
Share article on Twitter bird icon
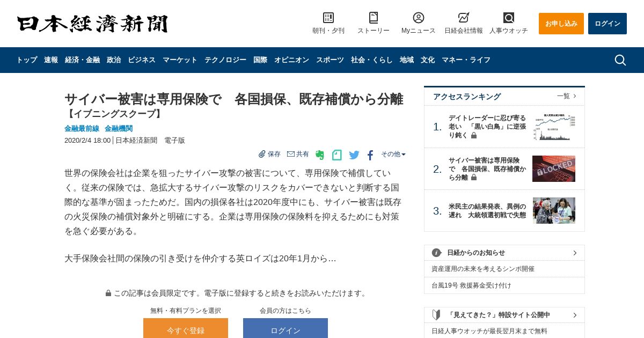pos(354,155)
